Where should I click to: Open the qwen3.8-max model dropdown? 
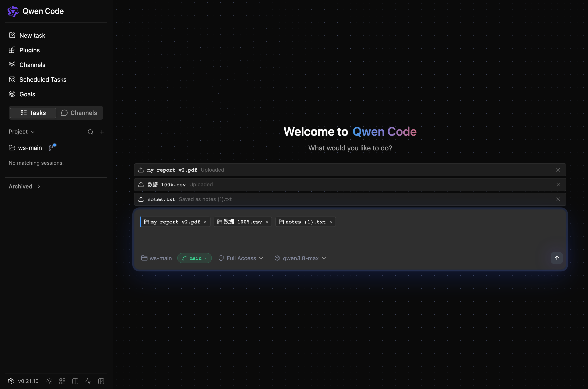(300, 258)
